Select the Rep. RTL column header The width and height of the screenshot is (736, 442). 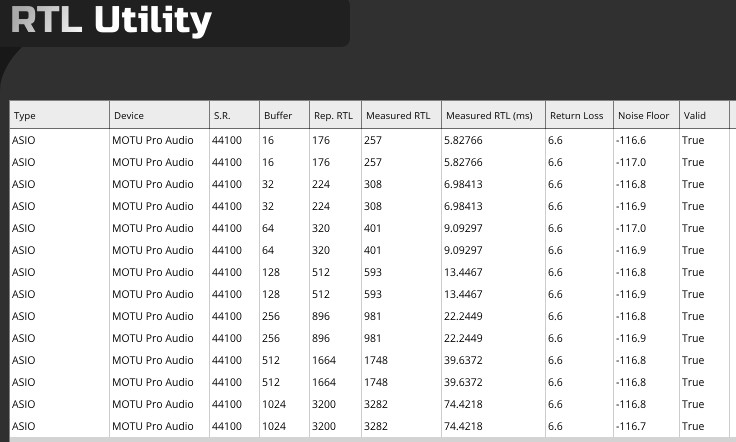pyautogui.click(x=333, y=116)
